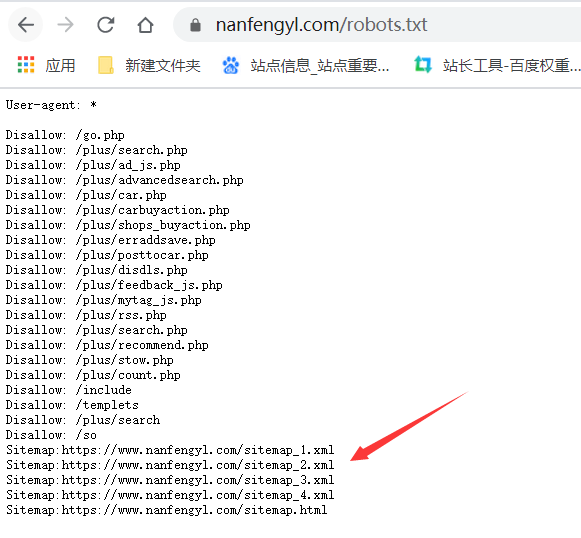
Task: Click the User-agent: * line
Action: pyautogui.click(x=51, y=105)
